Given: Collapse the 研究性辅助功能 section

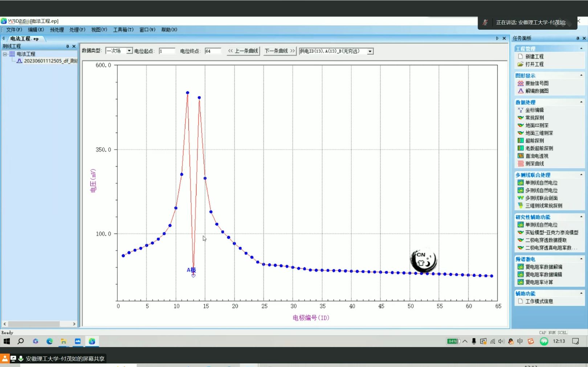Looking at the screenshot, I should coord(581,217).
